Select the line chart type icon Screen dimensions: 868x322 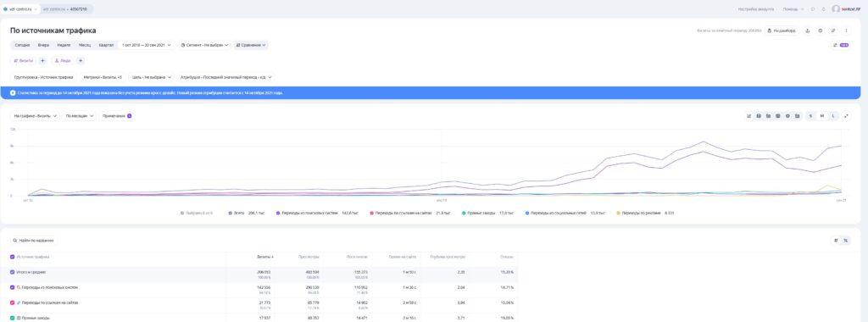point(749,116)
